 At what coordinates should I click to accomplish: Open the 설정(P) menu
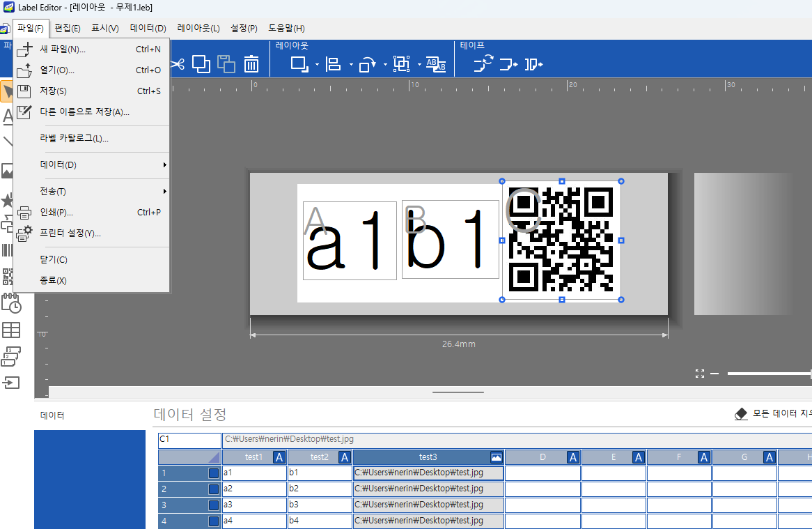coord(244,29)
